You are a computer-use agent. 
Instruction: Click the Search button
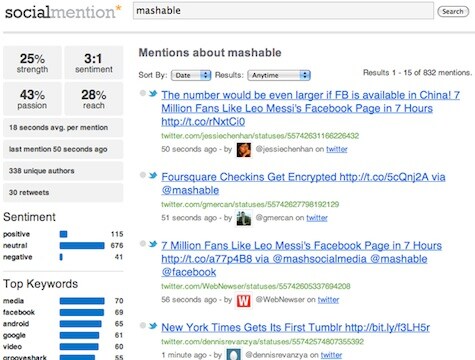[453, 11]
